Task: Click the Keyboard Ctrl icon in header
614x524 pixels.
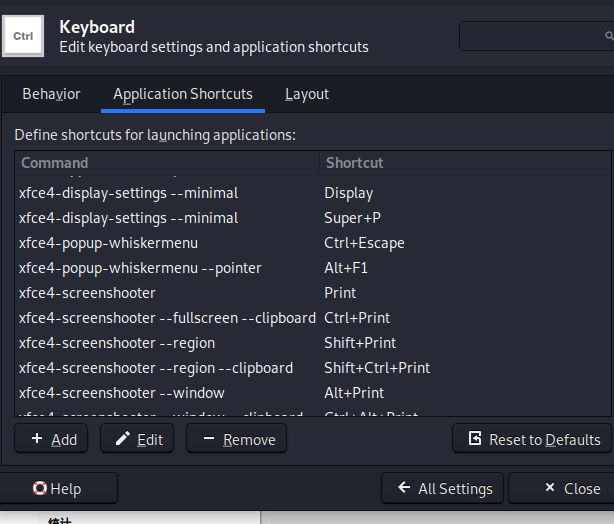Action: [x=22, y=36]
